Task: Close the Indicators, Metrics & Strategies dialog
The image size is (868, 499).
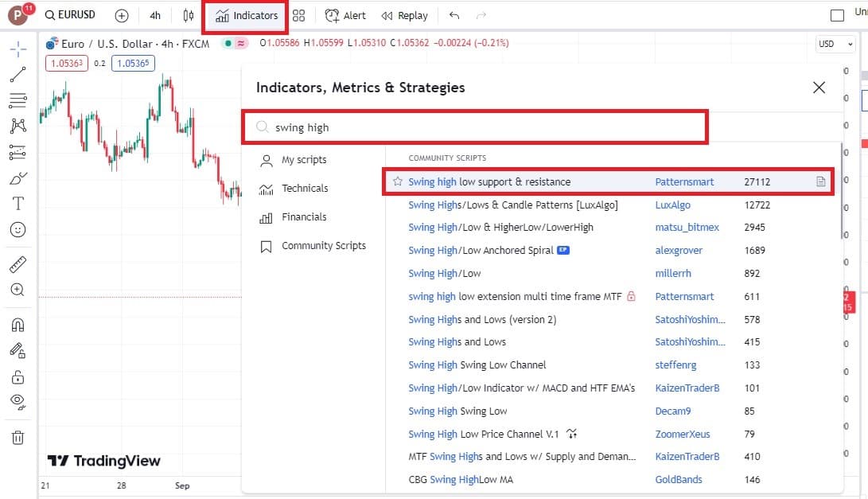Action: [819, 88]
